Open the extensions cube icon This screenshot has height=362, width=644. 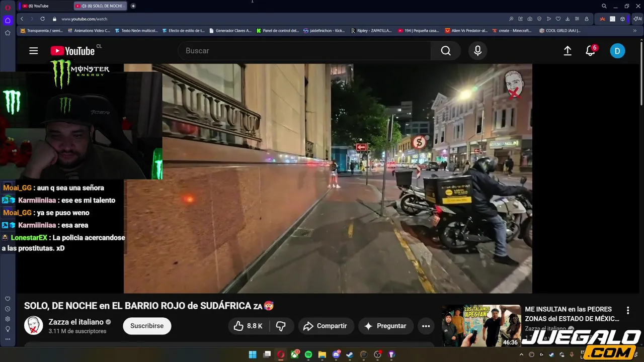tap(622, 19)
